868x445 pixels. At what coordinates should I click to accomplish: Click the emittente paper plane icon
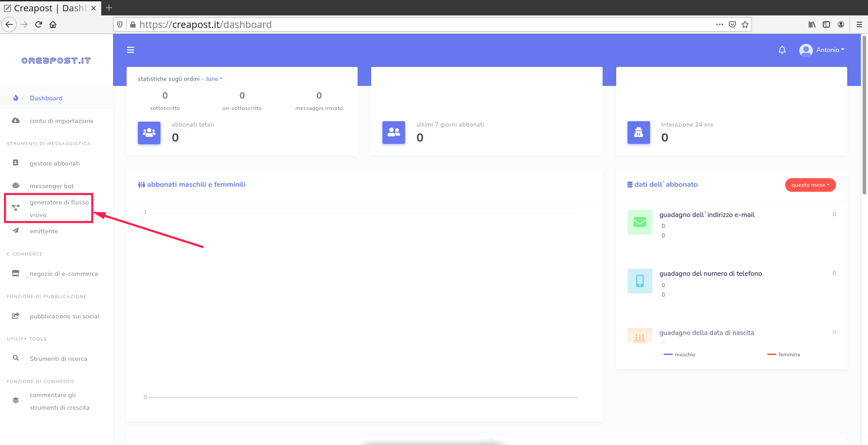pyautogui.click(x=16, y=231)
